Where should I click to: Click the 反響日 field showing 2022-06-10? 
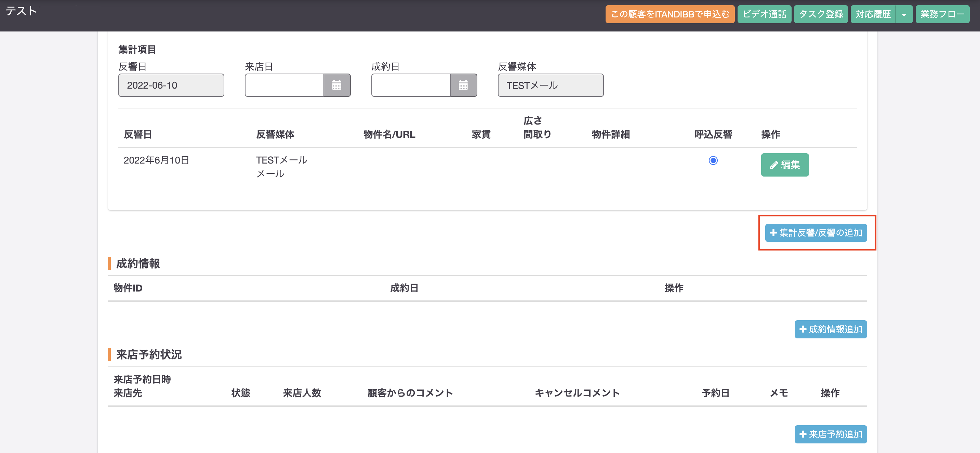click(171, 85)
